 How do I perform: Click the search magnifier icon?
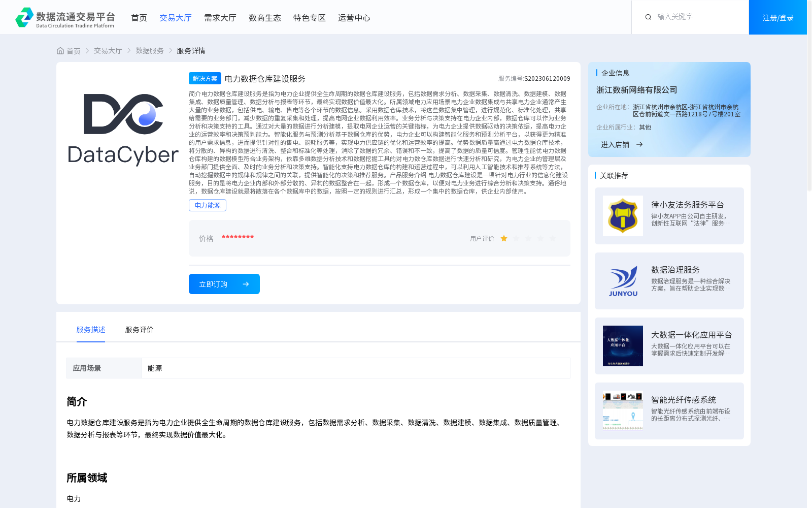click(x=648, y=17)
